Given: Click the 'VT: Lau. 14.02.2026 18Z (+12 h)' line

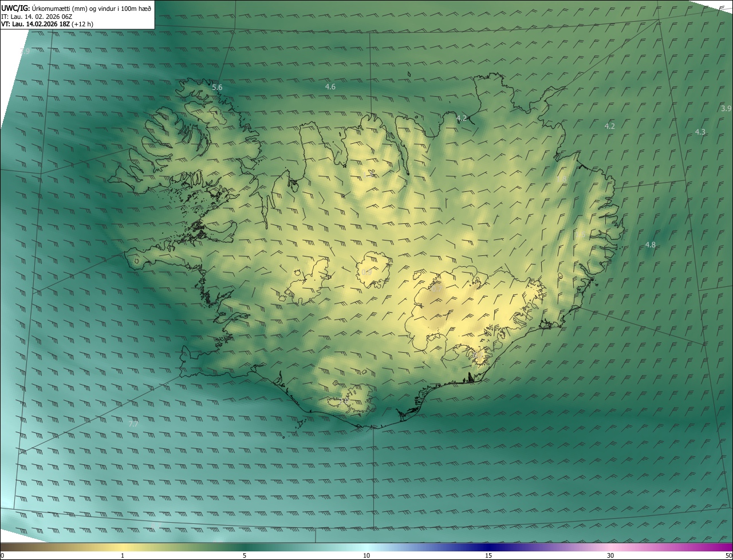Looking at the screenshot, I should tap(48, 24).
